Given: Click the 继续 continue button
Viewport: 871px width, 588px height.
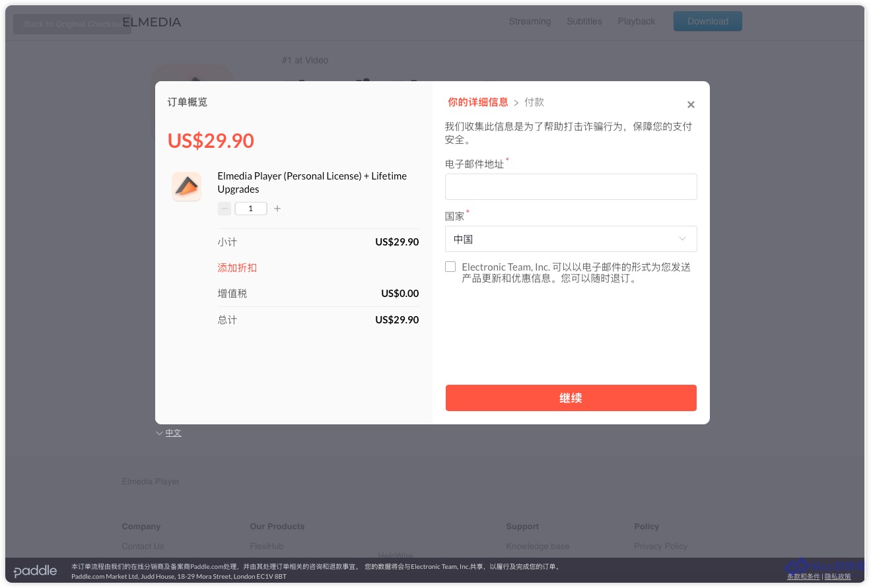Looking at the screenshot, I should pos(571,398).
